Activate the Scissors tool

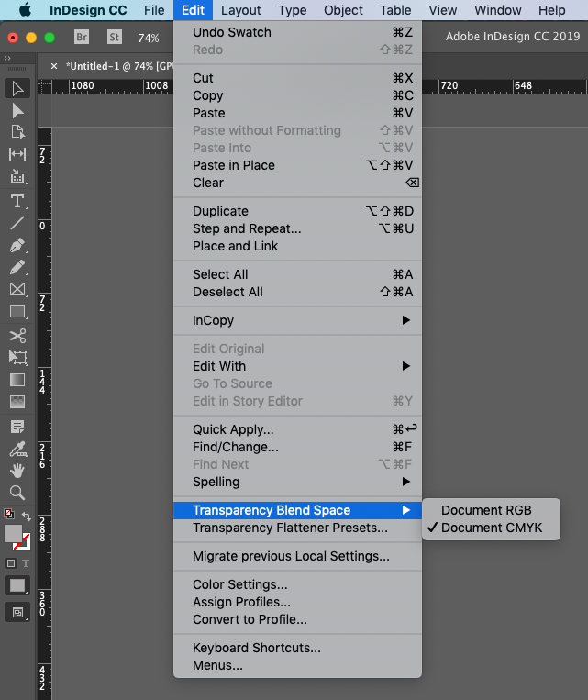click(x=17, y=336)
